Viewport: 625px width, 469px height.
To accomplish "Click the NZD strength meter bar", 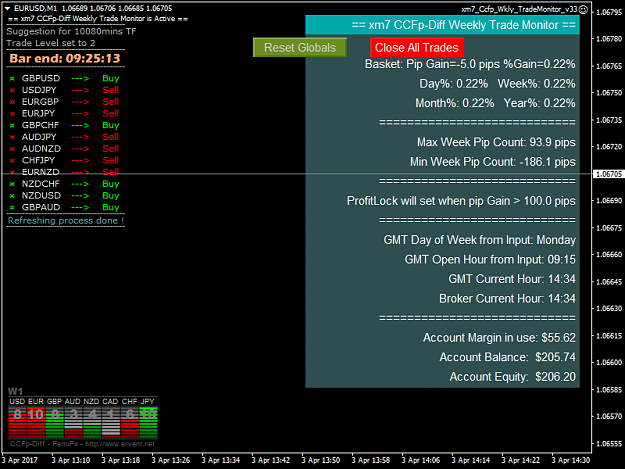I will pos(92,422).
